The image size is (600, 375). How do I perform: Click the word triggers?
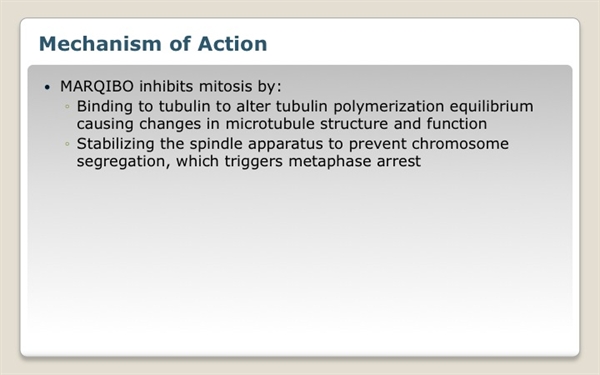[254, 161]
